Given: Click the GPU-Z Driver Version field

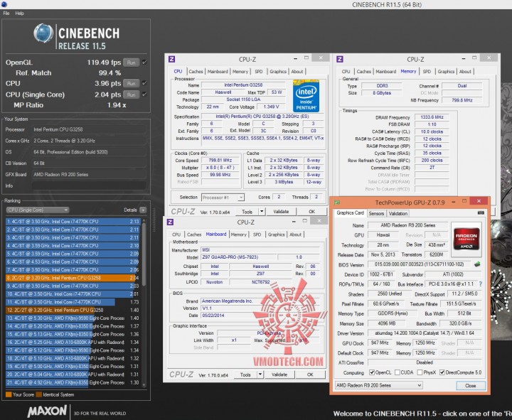Looking at the screenshot, I should point(425,333).
